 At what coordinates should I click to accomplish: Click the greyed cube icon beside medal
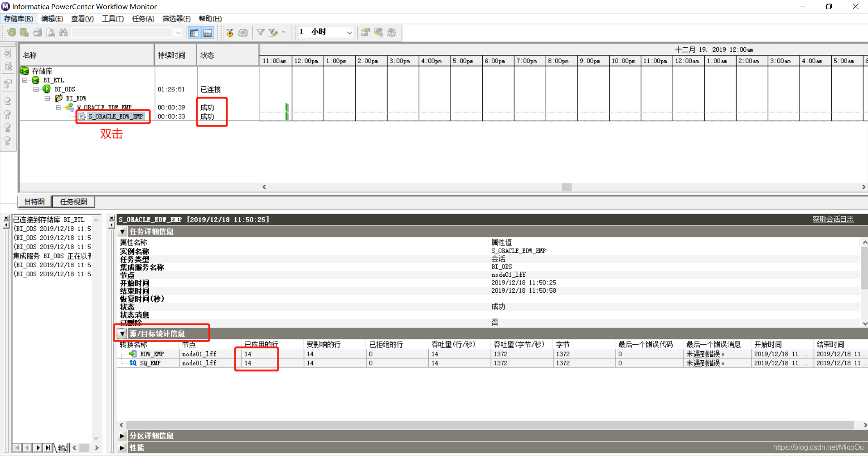tap(243, 33)
